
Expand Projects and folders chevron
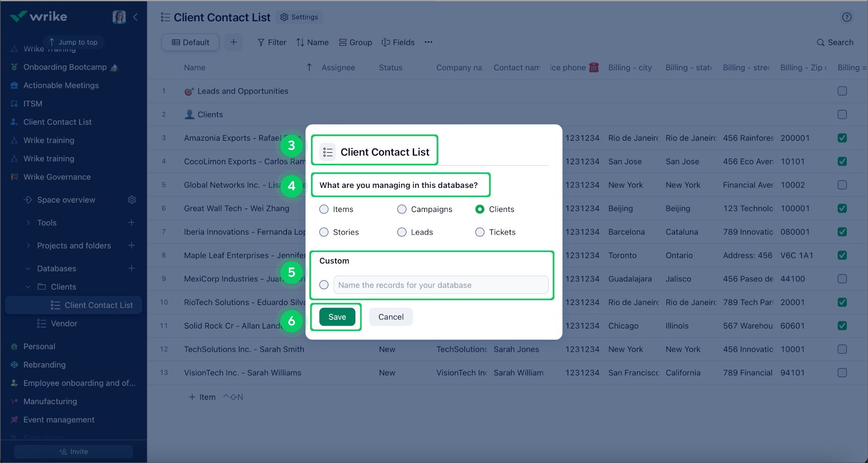28,246
